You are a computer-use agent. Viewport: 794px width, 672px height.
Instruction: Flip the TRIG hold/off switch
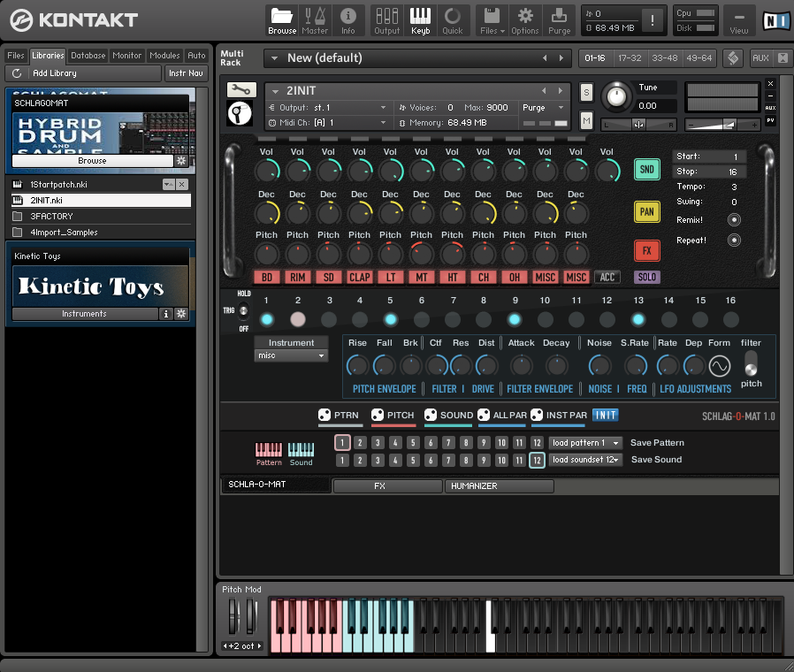243,310
